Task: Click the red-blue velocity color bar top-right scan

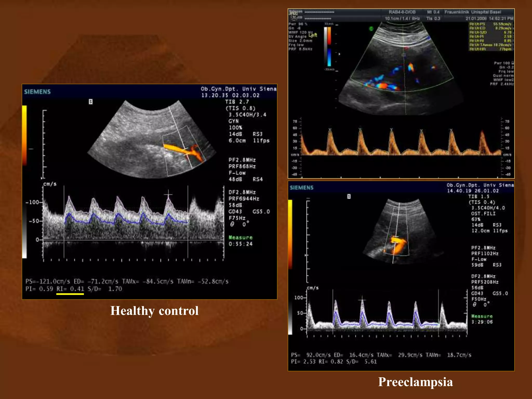Action: [x=329, y=47]
